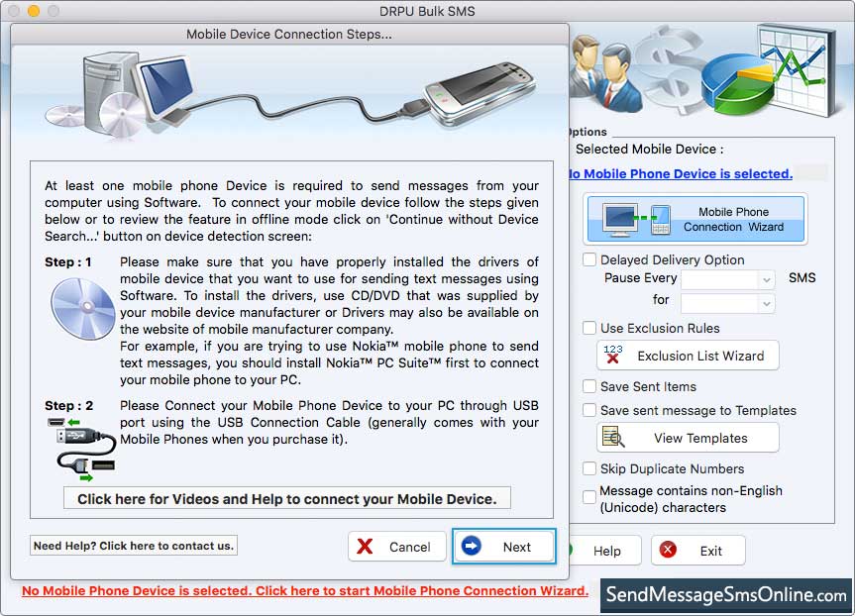This screenshot has width=855, height=616.
Task: Click the computer-phone icon on Connection Wizard
Action: (x=636, y=220)
